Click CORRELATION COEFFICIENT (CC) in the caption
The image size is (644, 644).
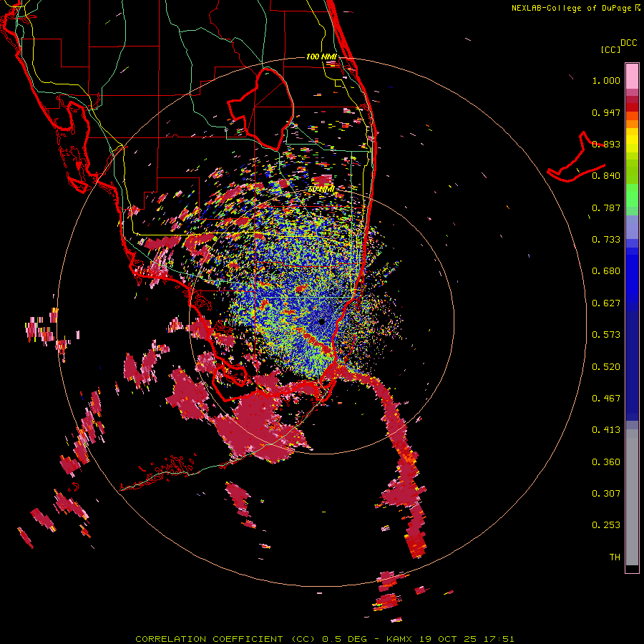click(225, 639)
